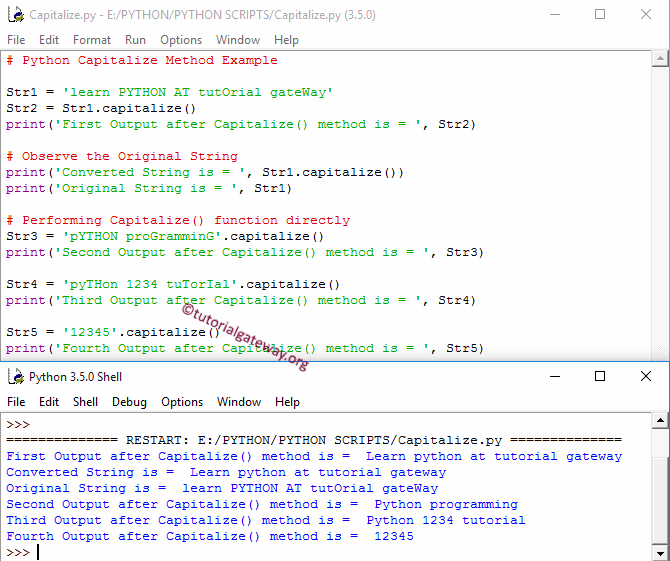Click Shell output 'Learn python at tutorial gateway' first line
The height and width of the screenshot is (561, 670).
click(x=314, y=456)
